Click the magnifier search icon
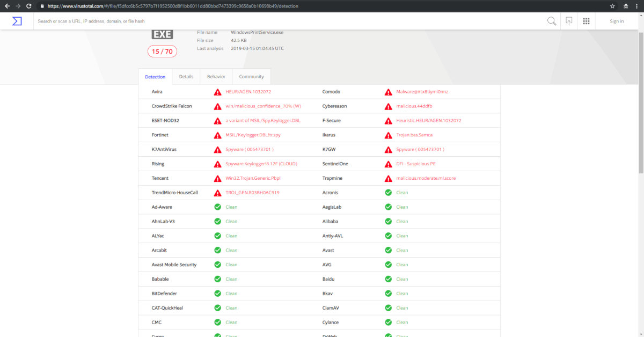Image resolution: width=644 pixels, height=337 pixels. coord(551,21)
